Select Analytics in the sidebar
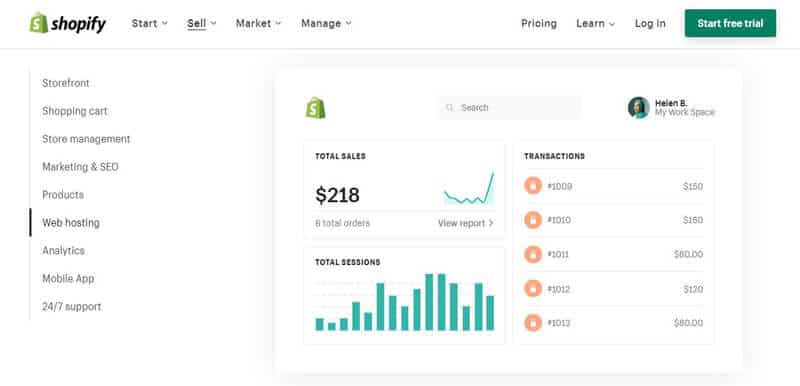Screen dimensions: 800x386 pyautogui.click(x=63, y=250)
